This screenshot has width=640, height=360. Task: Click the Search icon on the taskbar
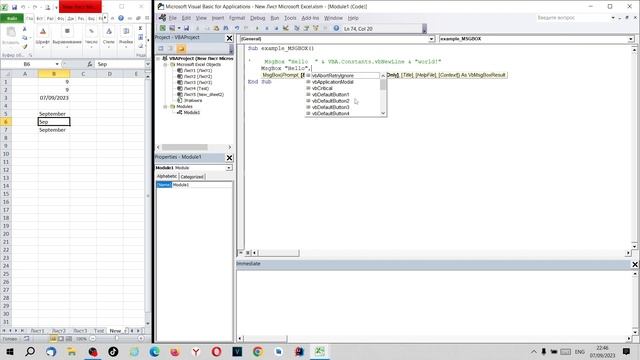[x=30, y=351]
